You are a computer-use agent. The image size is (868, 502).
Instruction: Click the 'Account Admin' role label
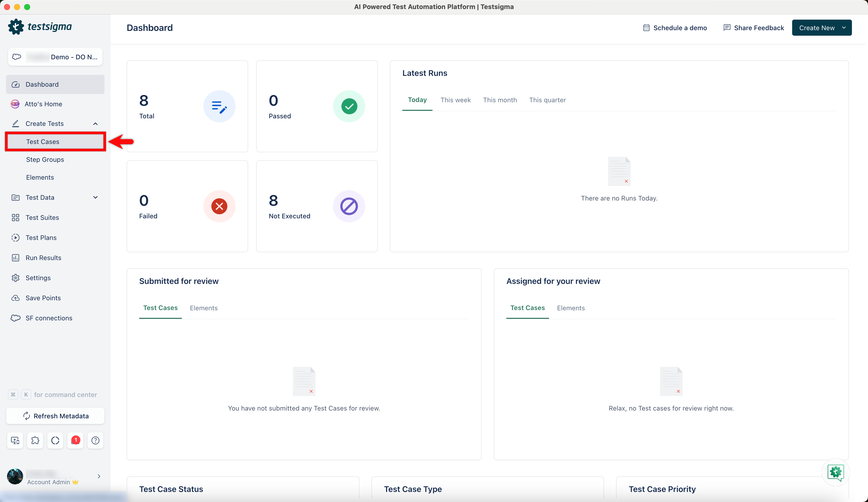(48, 482)
